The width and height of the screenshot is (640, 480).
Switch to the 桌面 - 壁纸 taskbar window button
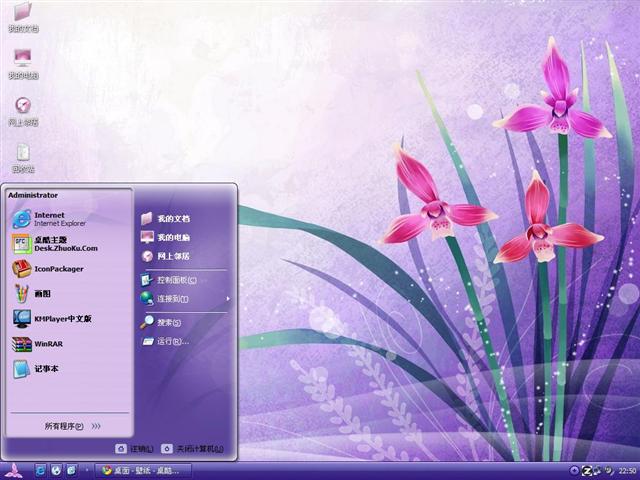(143, 471)
